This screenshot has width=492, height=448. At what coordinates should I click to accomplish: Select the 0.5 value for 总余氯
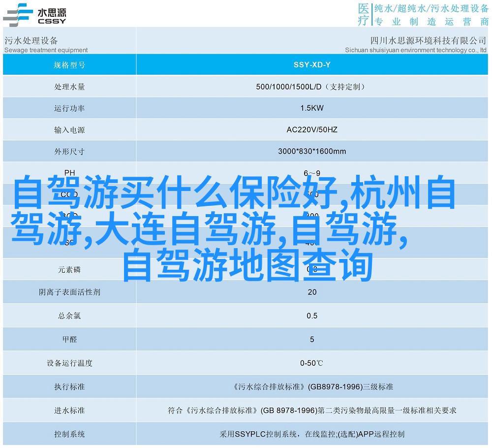[x=312, y=316]
